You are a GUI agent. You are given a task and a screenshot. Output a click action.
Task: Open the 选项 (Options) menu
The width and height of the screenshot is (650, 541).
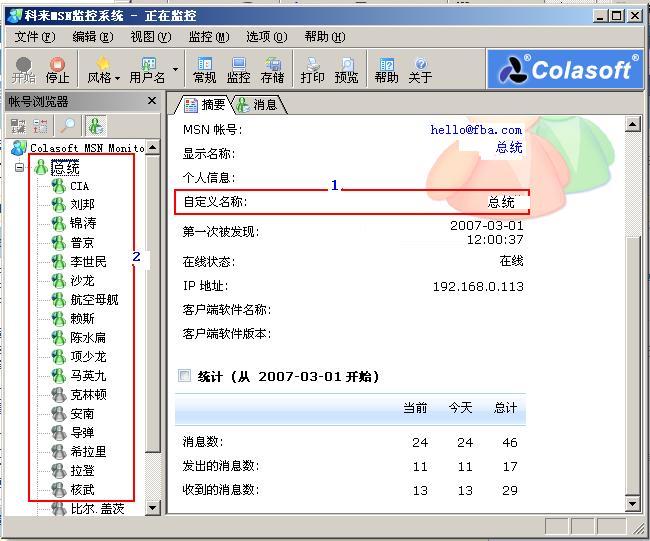266,37
